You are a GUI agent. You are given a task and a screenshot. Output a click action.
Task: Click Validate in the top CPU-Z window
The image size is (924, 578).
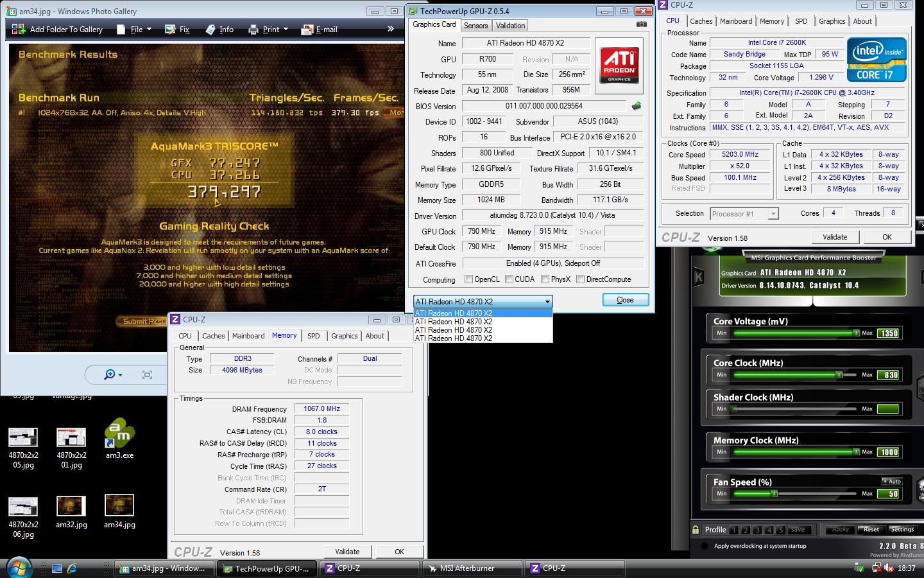(835, 237)
